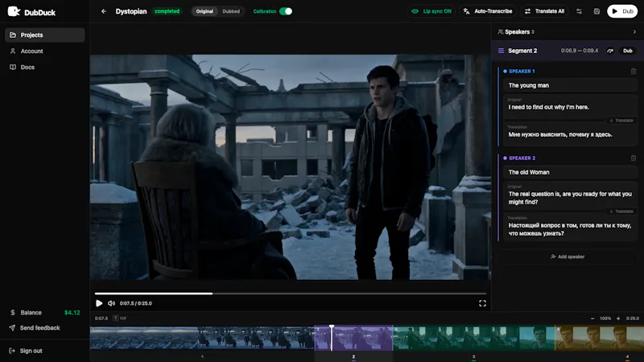Edit the Russian translation for Speaker 1
The width and height of the screenshot is (644, 362).
tap(570, 134)
